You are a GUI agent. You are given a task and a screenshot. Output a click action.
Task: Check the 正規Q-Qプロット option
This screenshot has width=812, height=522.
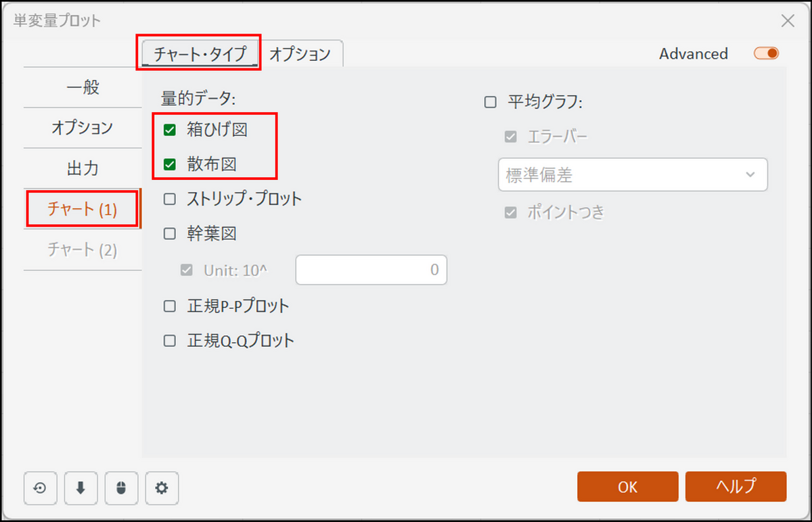pos(170,341)
